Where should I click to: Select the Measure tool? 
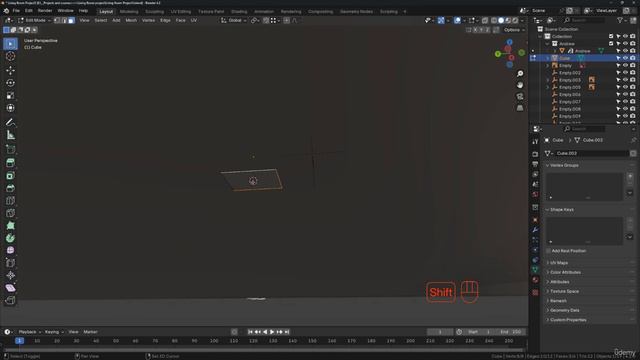(10, 135)
